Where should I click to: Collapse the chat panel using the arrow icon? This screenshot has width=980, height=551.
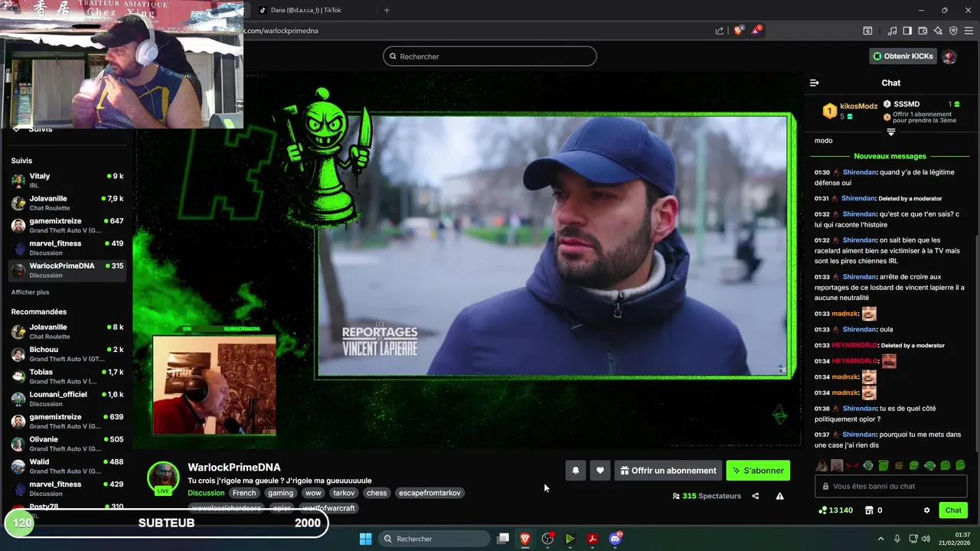[x=815, y=83]
